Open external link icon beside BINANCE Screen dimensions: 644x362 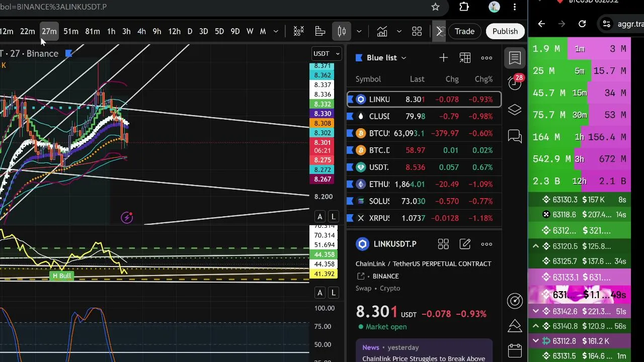(x=361, y=276)
